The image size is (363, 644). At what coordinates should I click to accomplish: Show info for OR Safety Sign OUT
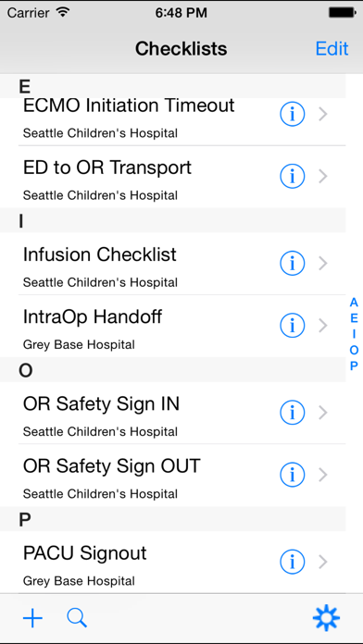[293, 475]
